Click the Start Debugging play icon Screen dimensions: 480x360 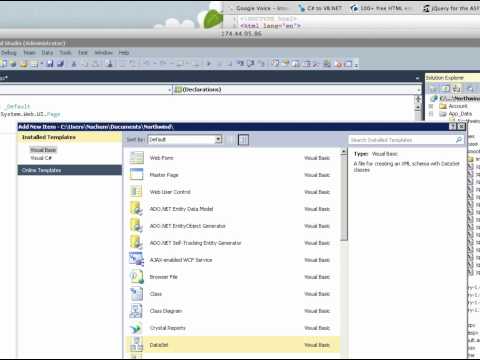point(209,63)
